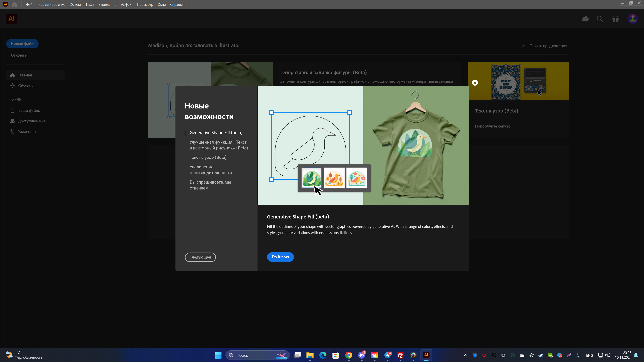Viewport: 644px width, 362px height.
Task: Open the Справка menu
Action: coord(177,5)
